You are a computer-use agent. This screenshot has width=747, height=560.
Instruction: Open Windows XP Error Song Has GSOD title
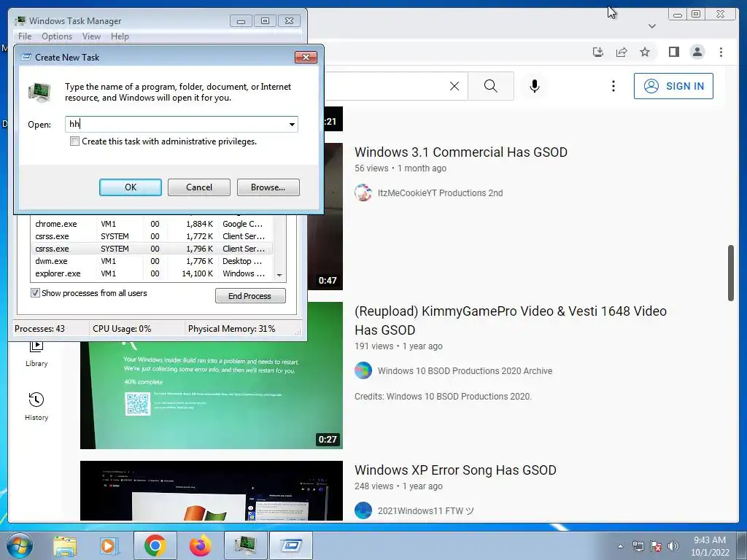[455, 470]
